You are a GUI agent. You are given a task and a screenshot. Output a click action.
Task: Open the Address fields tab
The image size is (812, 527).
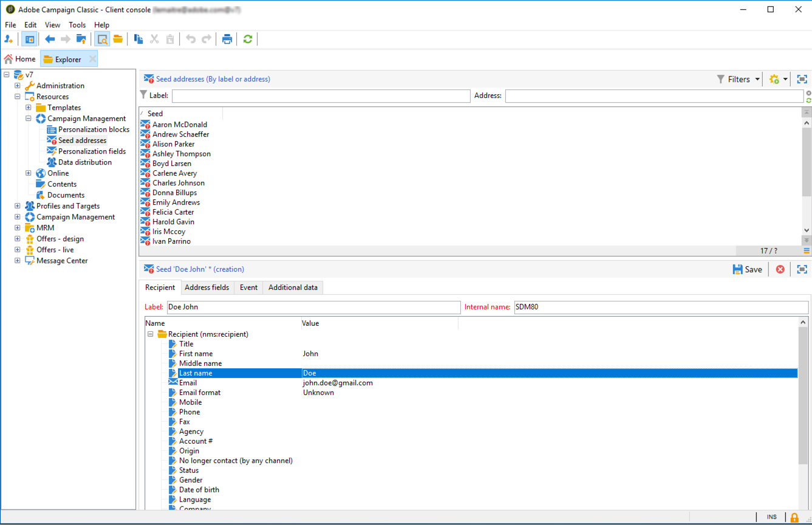(x=206, y=288)
